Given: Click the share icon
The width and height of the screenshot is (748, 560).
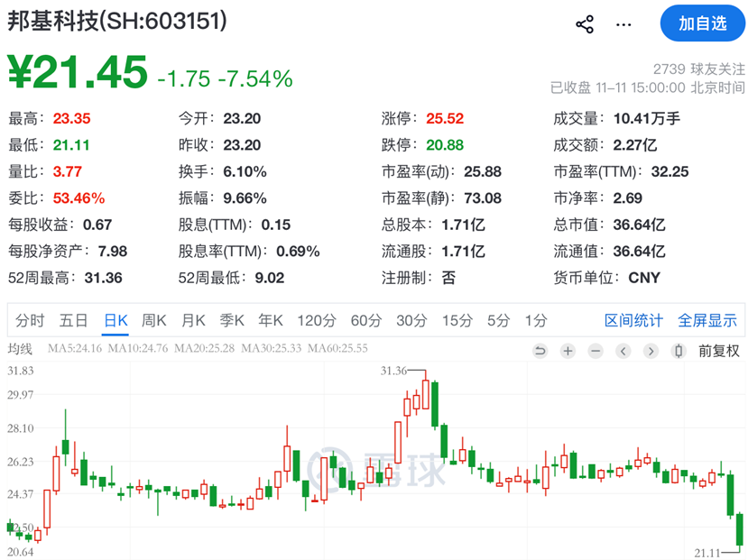Looking at the screenshot, I should pyautogui.click(x=585, y=24).
